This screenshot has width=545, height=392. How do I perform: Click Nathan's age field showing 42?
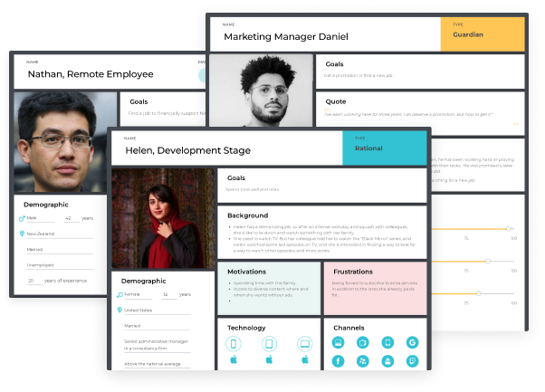point(70,218)
